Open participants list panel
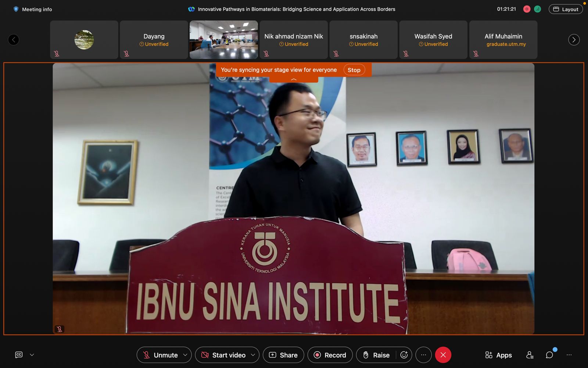 click(530, 355)
